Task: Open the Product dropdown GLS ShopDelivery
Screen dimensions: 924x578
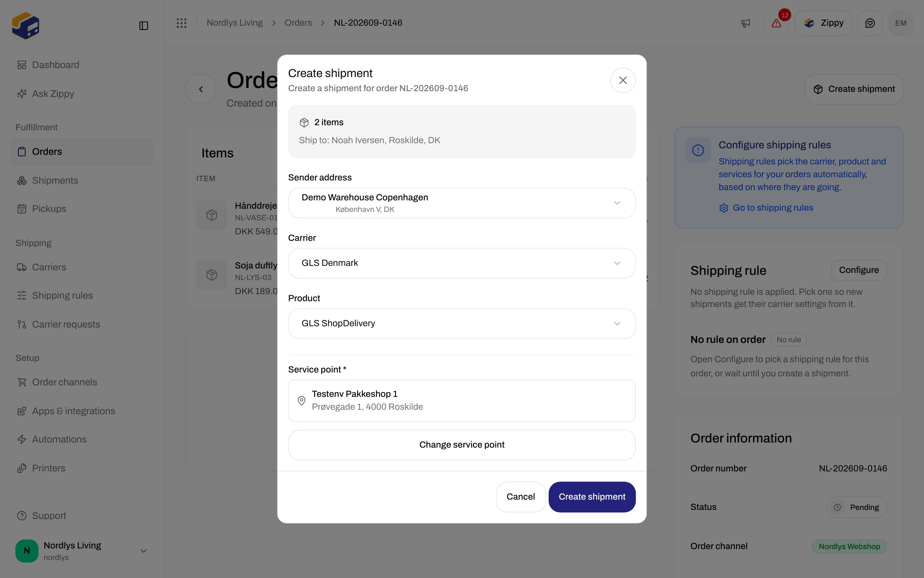Action: tap(462, 323)
